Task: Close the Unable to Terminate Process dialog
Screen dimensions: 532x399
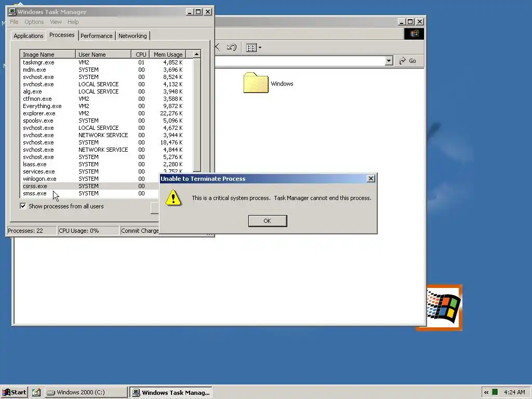Action: [x=371, y=179]
